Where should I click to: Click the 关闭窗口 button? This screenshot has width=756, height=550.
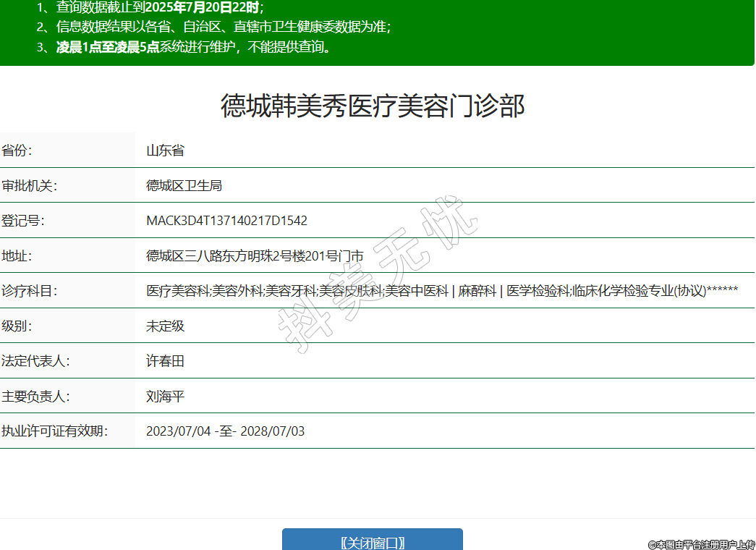(x=372, y=542)
